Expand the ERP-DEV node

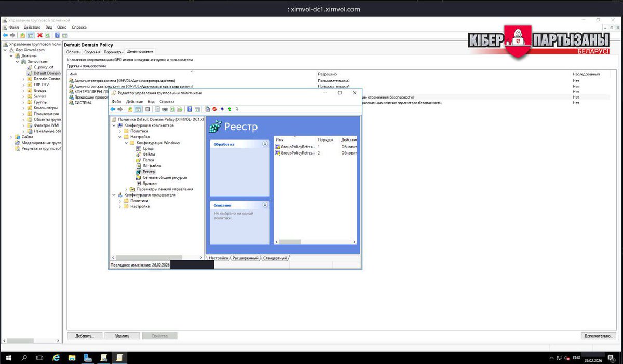[23, 85]
